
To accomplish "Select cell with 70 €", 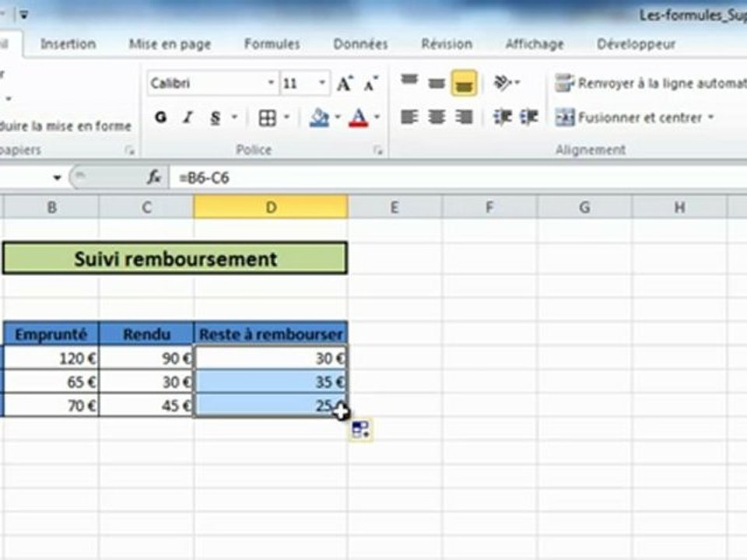I will click(x=51, y=405).
